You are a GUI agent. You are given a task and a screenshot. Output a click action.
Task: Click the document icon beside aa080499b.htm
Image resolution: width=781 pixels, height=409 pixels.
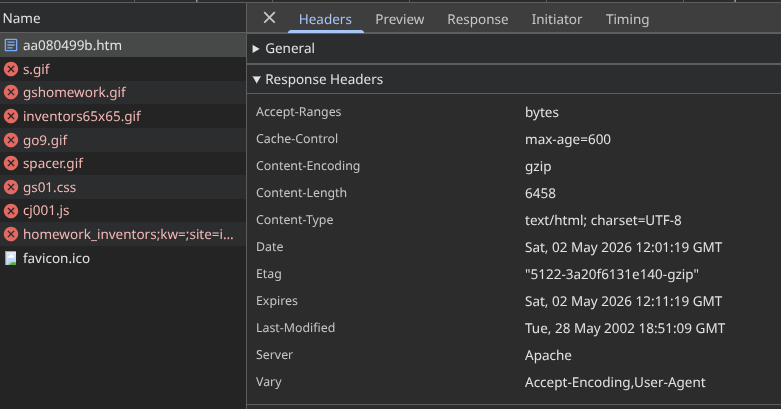tap(10, 45)
